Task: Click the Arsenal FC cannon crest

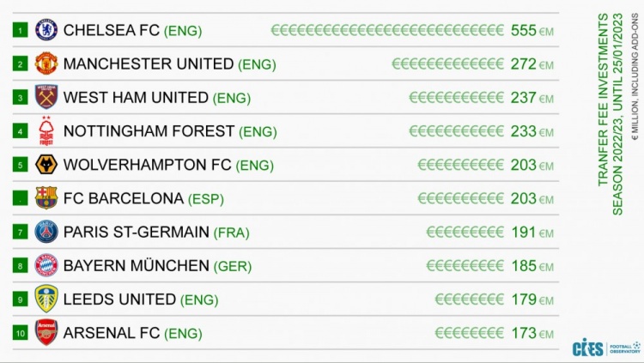Action: (46, 332)
